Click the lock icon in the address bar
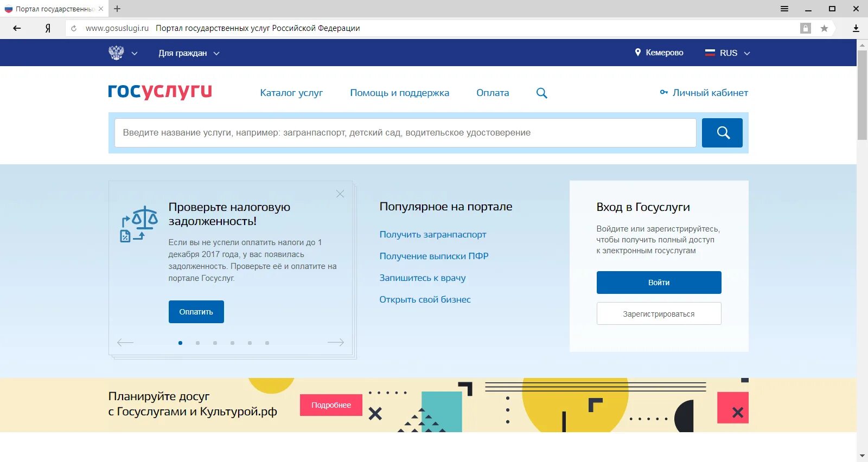 point(806,28)
